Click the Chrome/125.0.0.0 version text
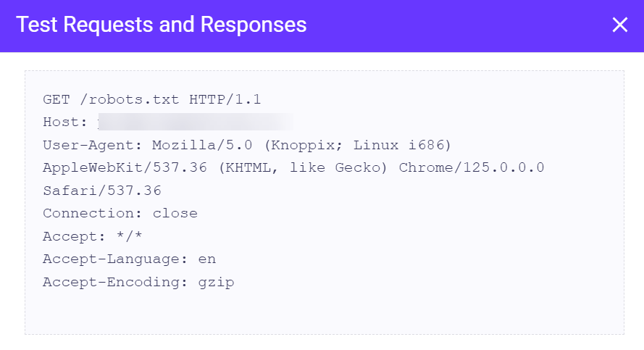644x350 pixels. click(472, 167)
